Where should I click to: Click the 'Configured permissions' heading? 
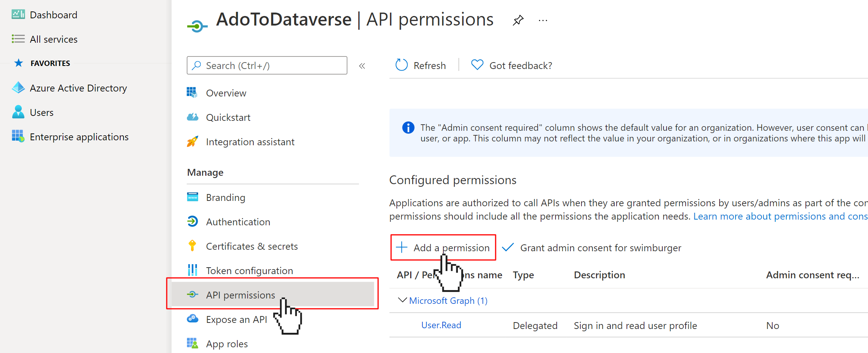pos(453,180)
